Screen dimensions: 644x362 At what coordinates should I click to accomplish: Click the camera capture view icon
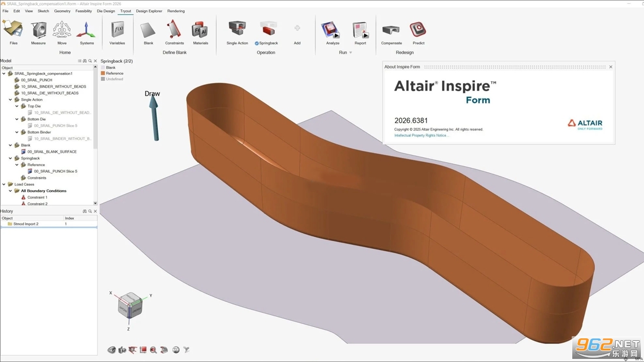point(122,350)
